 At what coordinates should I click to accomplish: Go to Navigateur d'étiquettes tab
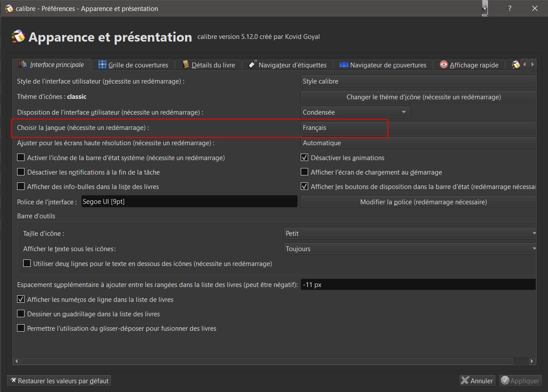coord(287,65)
